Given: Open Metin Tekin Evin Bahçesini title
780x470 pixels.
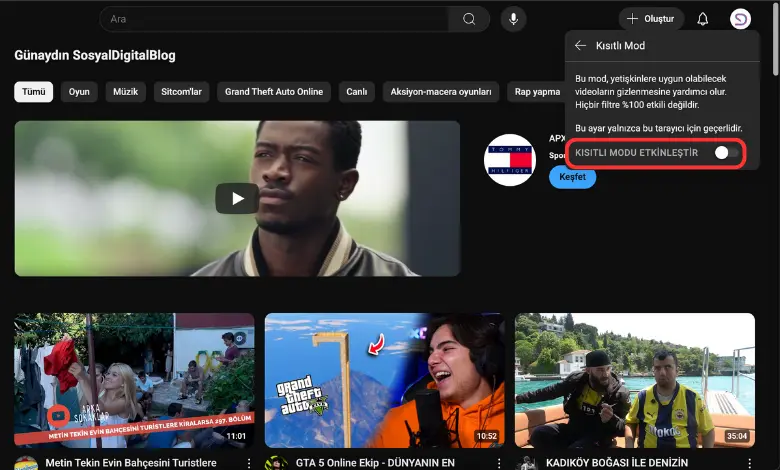Looking at the screenshot, I should 131,463.
